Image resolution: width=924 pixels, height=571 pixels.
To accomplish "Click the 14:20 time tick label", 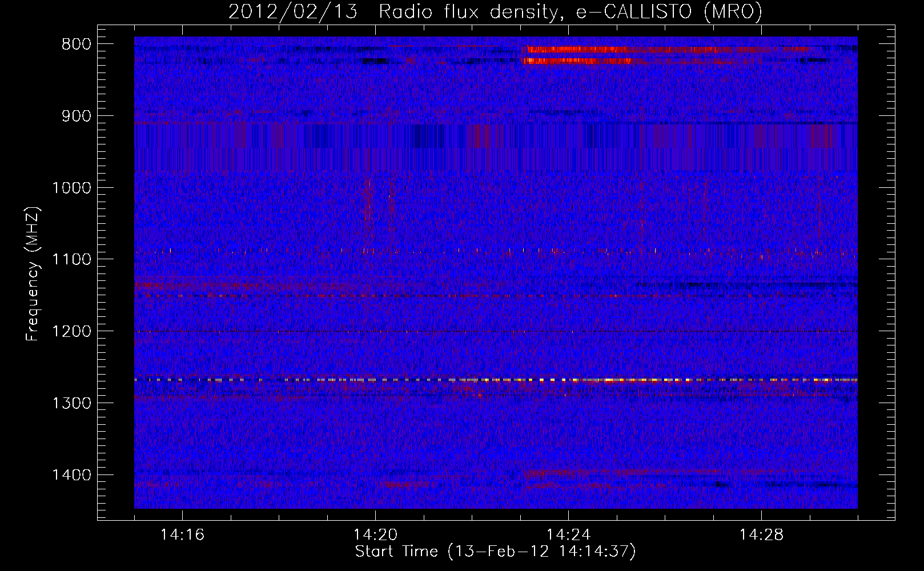I will coord(375,535).
